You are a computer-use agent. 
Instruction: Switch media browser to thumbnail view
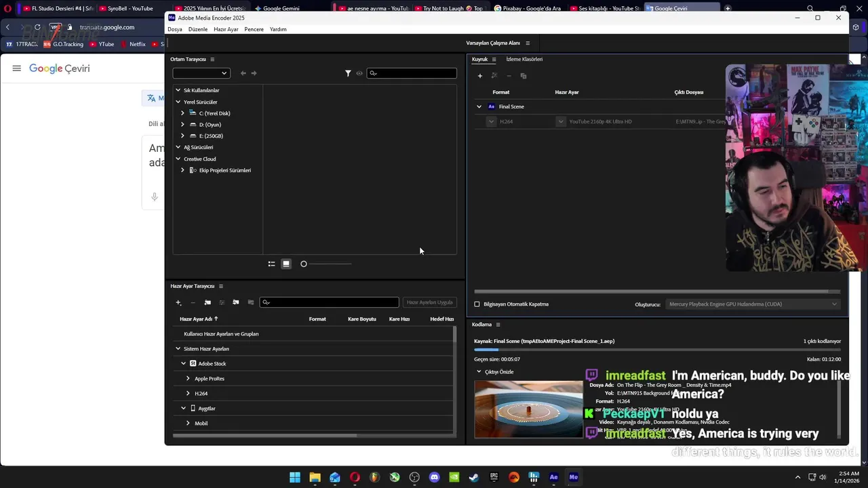tap(286, 264)
